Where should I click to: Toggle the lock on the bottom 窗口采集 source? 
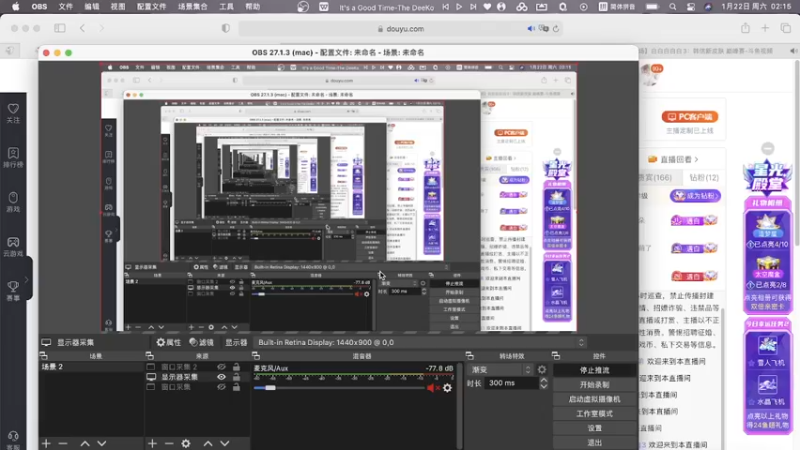click(x=236, y=387)
